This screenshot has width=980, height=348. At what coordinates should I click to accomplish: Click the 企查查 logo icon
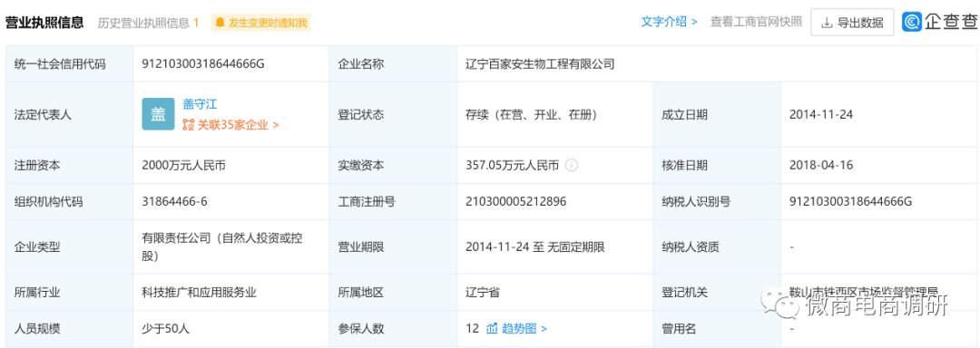[x=912, y=22]
